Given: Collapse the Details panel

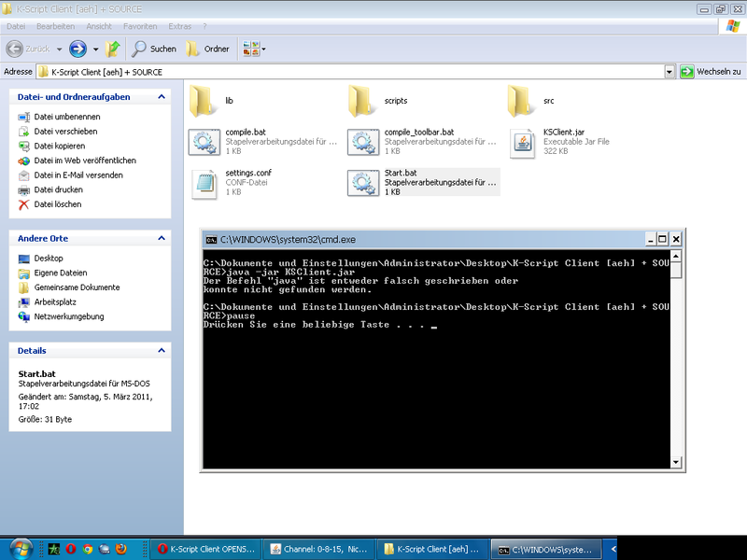Looking at the screenshot, I should point(162,351).
